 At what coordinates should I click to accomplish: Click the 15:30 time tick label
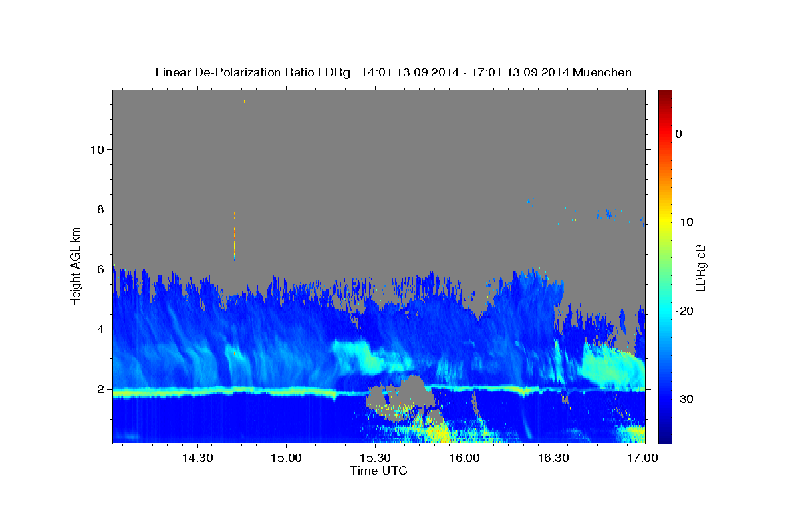click(x=375, y=458)
